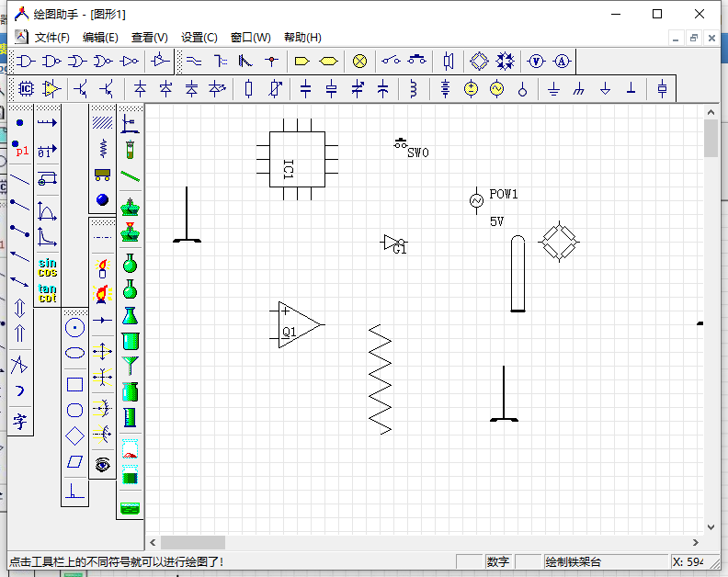This screenshot has height=577, width=728.
Task: Select the yellow amplifier triangle tool
Action: click(51, 88)
